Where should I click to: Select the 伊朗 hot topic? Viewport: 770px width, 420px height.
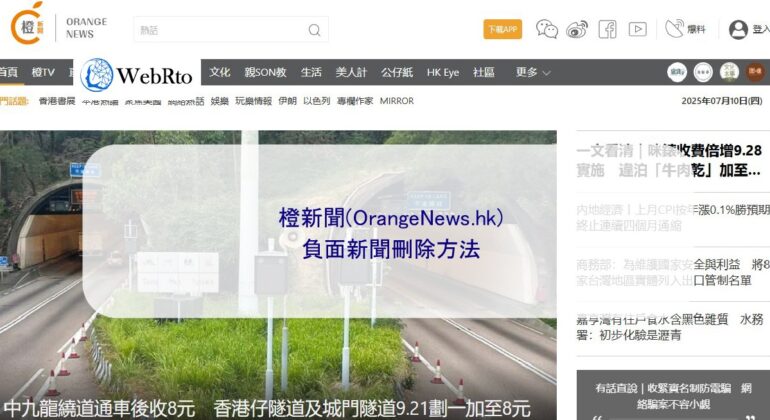click(x=287, y=101)
